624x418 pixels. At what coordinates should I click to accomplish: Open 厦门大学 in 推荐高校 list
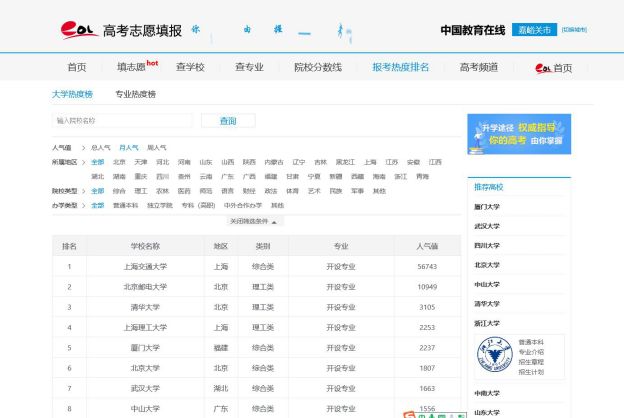pyautogui.click(x=486, y=207)
